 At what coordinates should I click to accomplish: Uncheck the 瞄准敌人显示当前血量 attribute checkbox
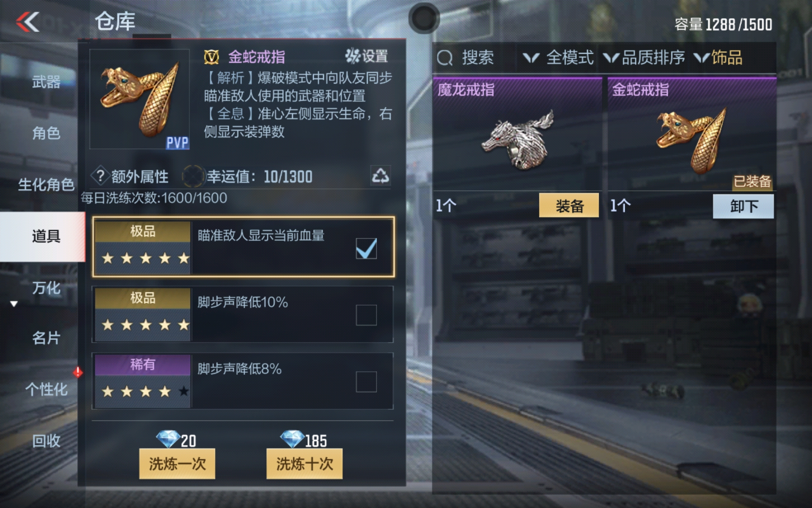point(366,248)
